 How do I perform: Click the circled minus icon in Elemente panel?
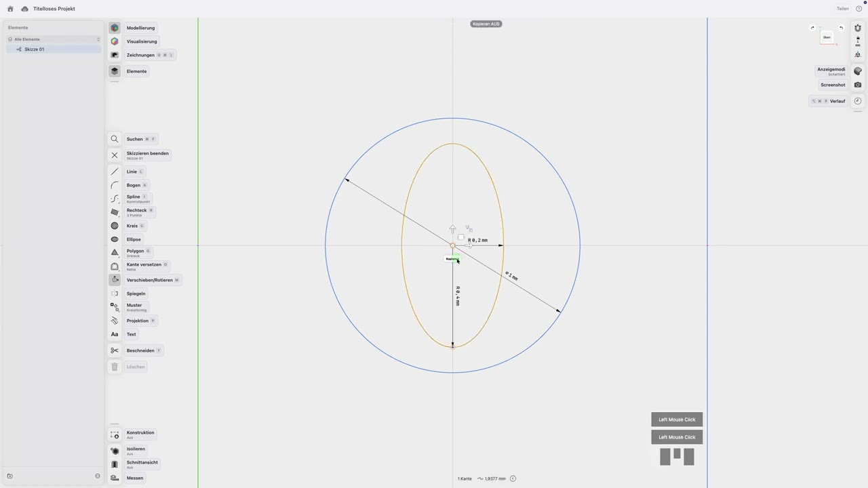point(98,476)
